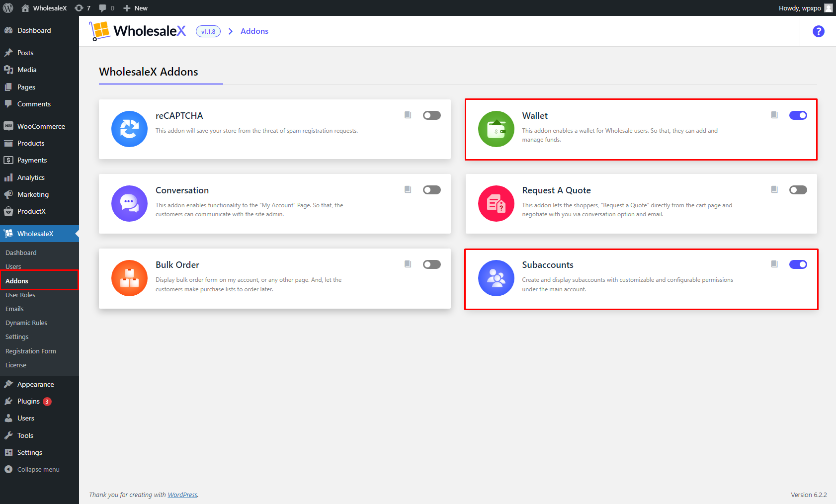836x504 pixels.
Task: Open the Appearance menu
Action: (x=39, y=384)
